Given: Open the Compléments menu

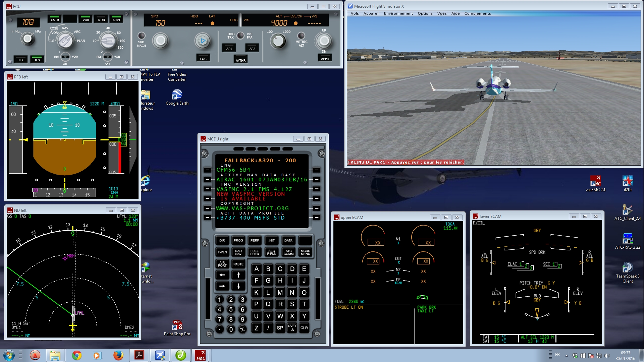Looking at the screenshot, I should click(x=477, y=13).
